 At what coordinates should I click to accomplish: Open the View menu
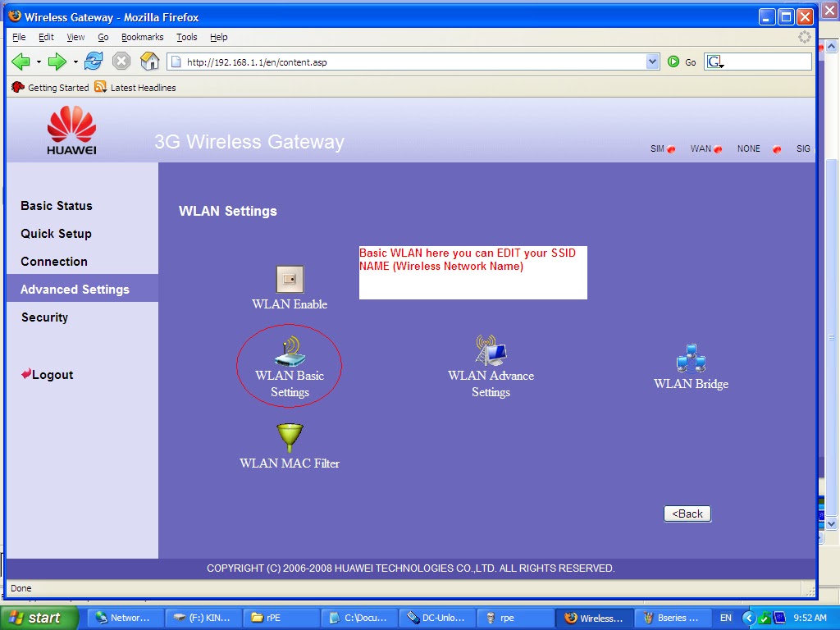(x=75, y=37)
